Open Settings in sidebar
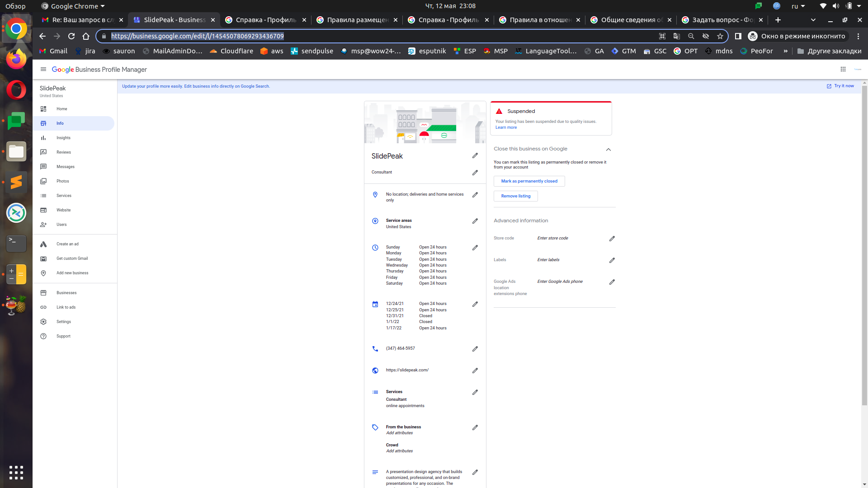Viewport: 868px width, 488px height. pyautogui.click(x=73, y=322)
